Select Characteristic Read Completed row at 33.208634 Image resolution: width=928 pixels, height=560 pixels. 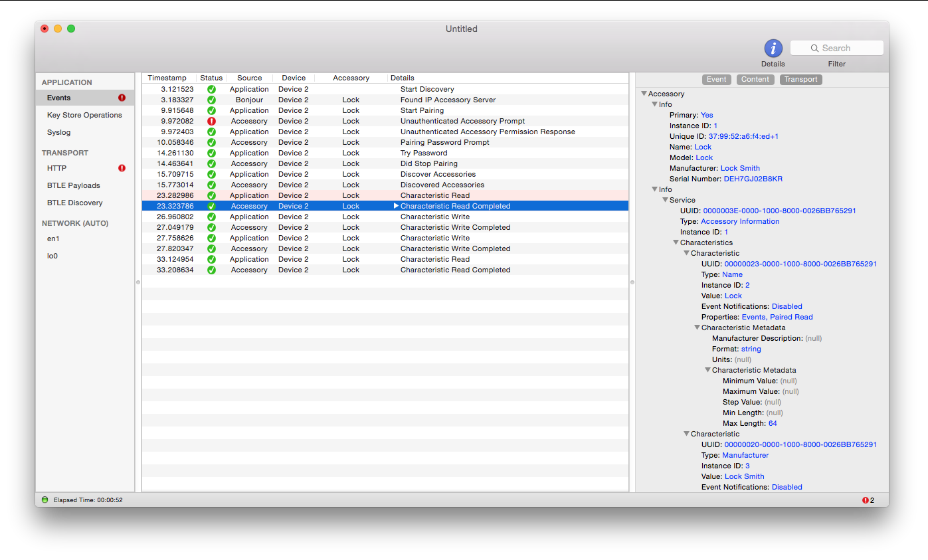385,270
